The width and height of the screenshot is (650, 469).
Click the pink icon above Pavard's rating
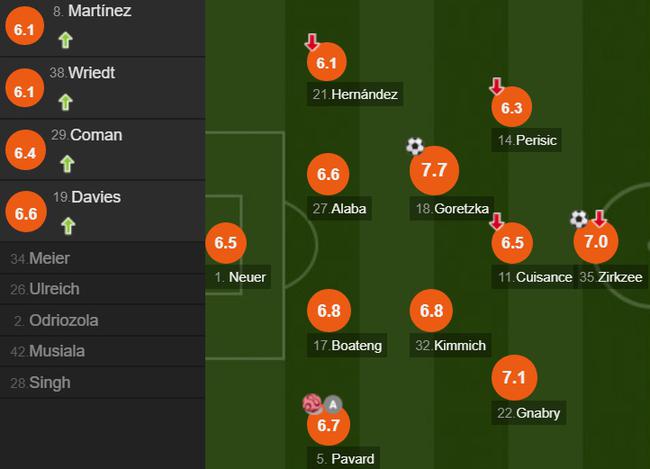(312, 403)
